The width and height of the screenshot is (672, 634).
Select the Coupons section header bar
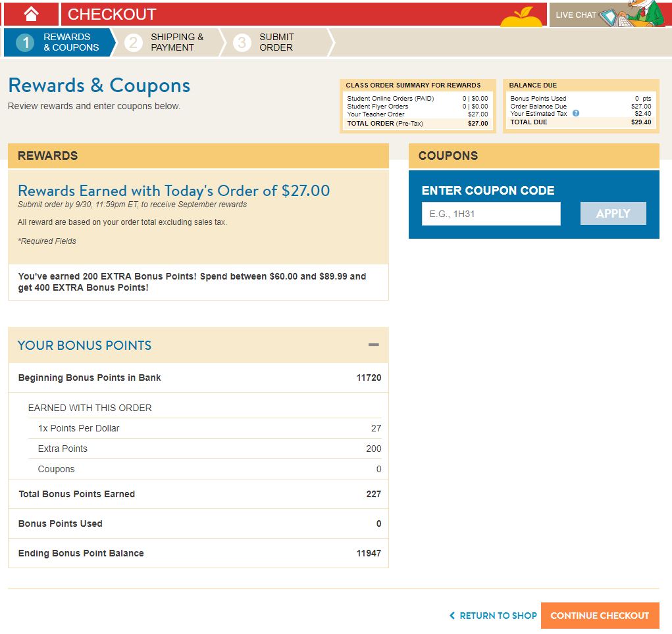pos(533,156)
